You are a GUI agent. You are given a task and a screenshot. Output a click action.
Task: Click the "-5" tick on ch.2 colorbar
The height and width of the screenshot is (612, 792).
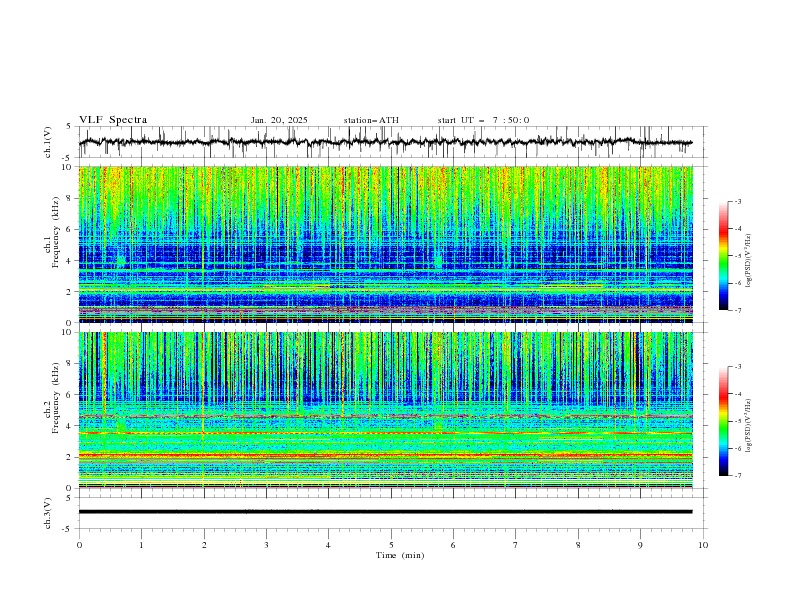point(737,421)
